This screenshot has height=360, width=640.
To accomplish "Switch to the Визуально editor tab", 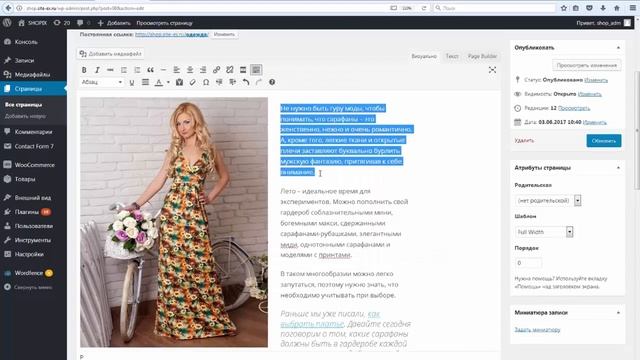I will pyautogui.click(x=424, y=56).
